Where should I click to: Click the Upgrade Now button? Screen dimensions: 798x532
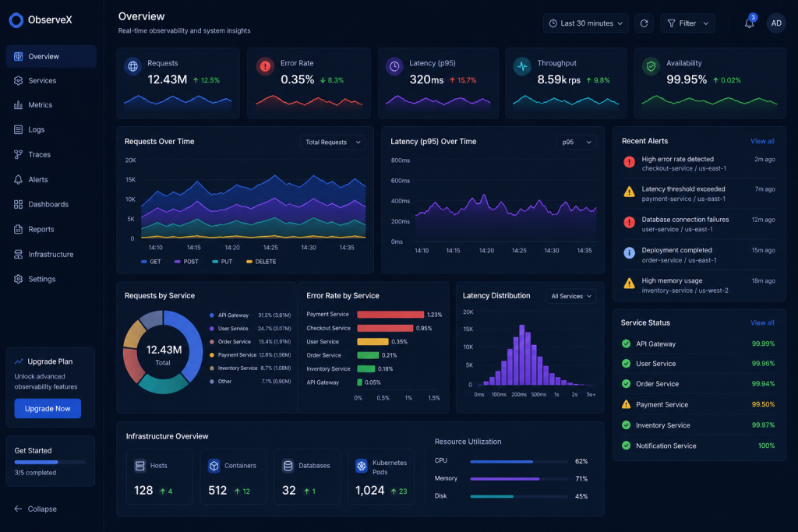(48, 408)
